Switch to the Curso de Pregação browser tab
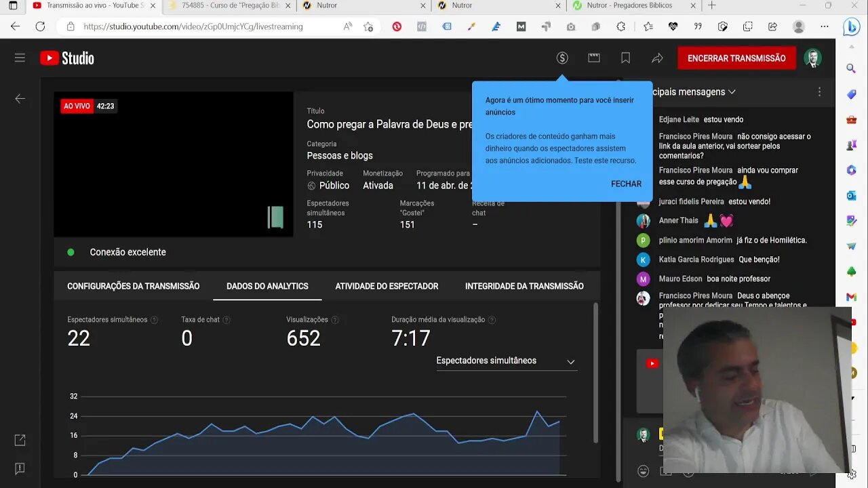The height and width of the screenshot is (488, 868). click(x=228, y=5)
